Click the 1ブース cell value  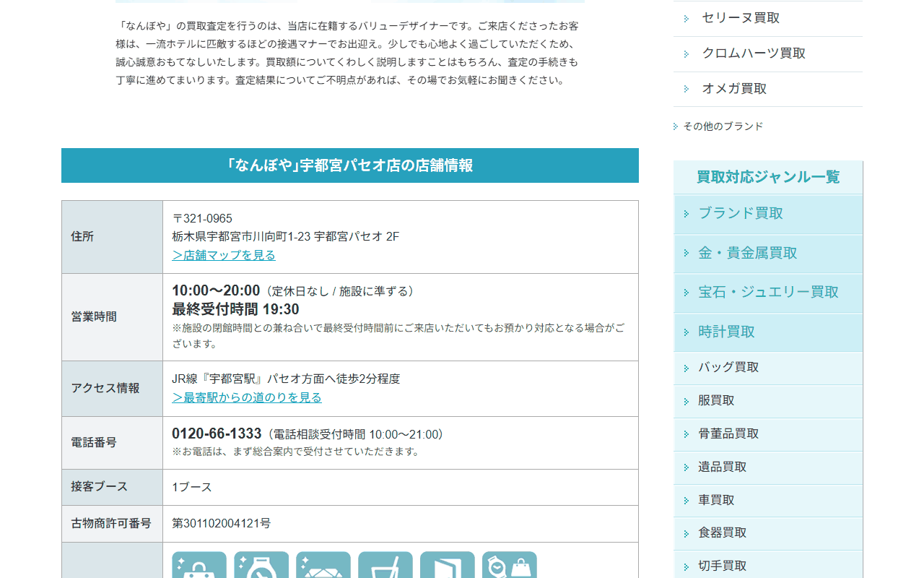point(192,487)
